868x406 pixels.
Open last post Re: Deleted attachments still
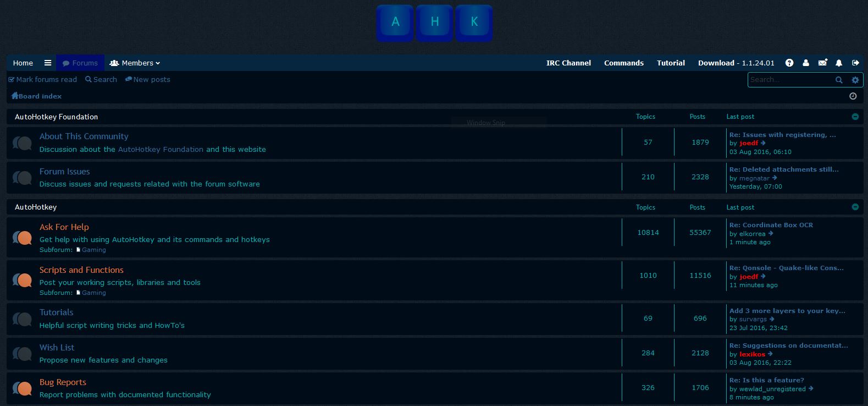coord(784,169)
